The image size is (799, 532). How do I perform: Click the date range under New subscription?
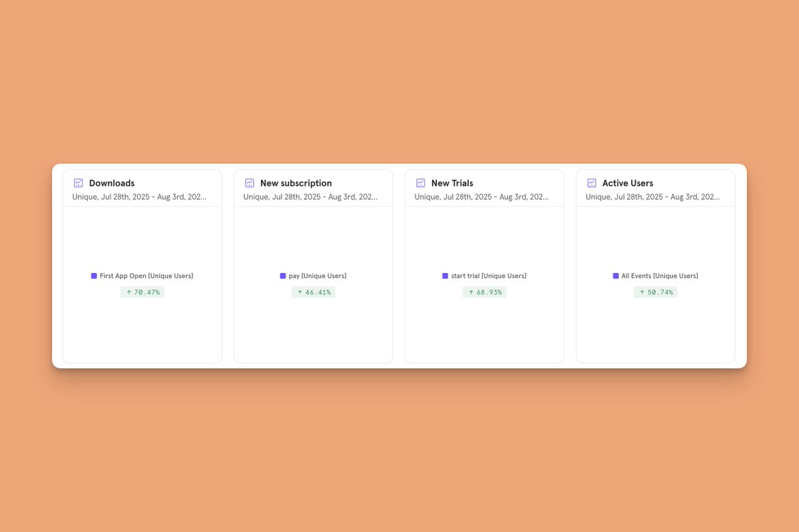coord(310,197)
